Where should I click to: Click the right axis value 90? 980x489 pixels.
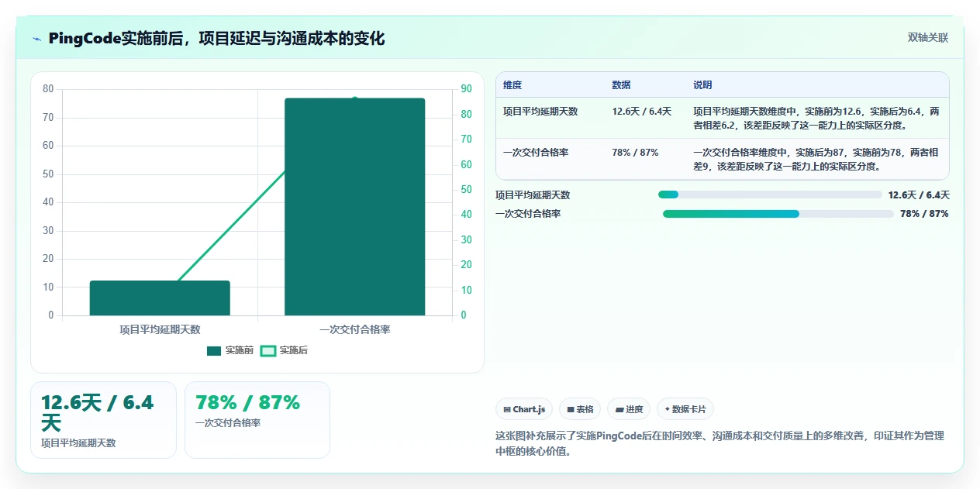coord(467,89)
